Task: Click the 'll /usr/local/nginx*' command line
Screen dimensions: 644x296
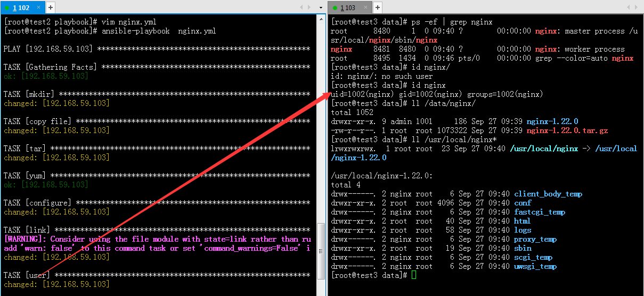Action: coord(413,139)
